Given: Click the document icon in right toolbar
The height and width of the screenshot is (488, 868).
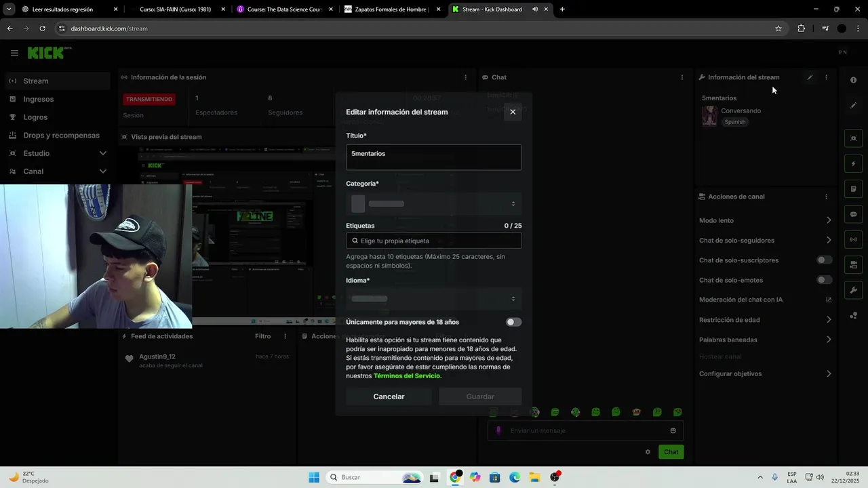Looking at the screenshot, I should click(x=853, y=188).
